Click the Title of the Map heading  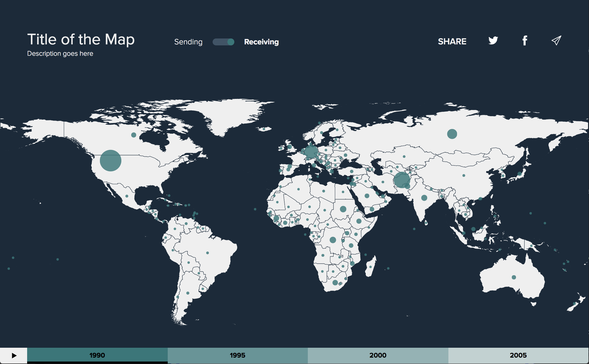point(81,39)
